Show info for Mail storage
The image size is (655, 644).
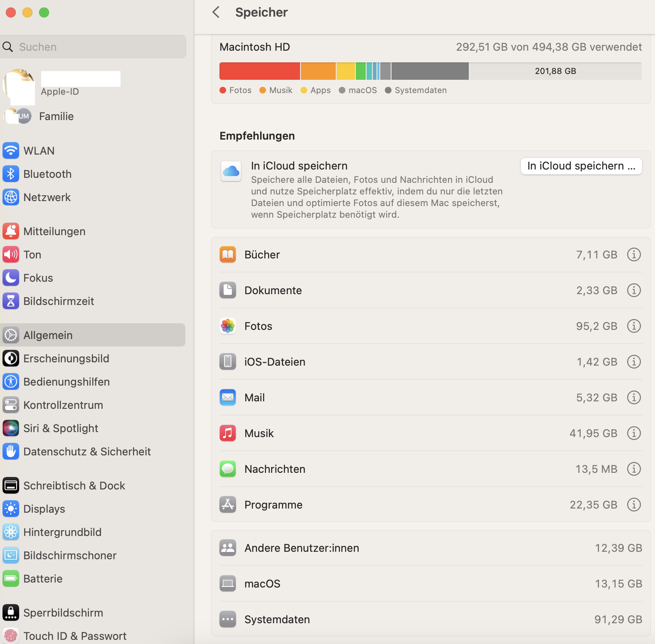point(634,397)
